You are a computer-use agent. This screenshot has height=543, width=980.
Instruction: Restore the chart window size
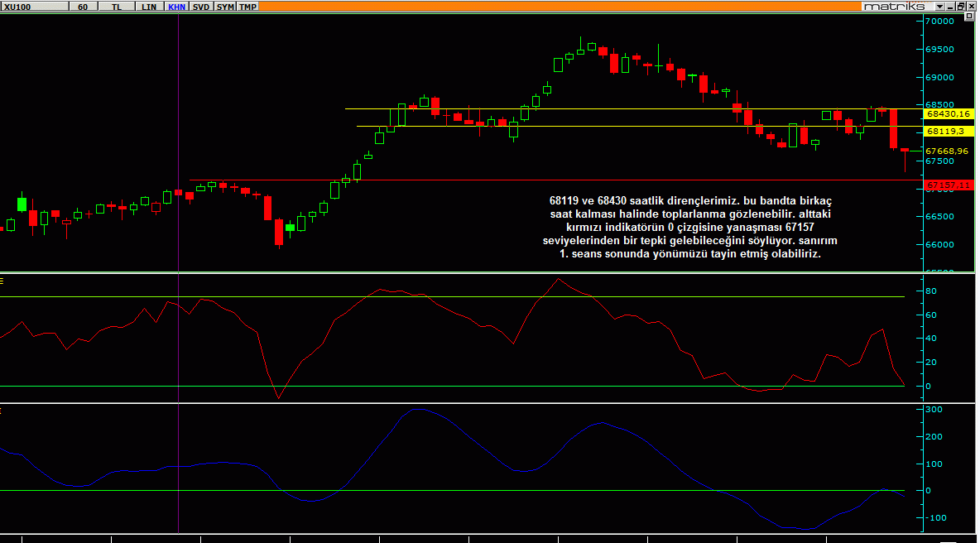tap(960, 6)
